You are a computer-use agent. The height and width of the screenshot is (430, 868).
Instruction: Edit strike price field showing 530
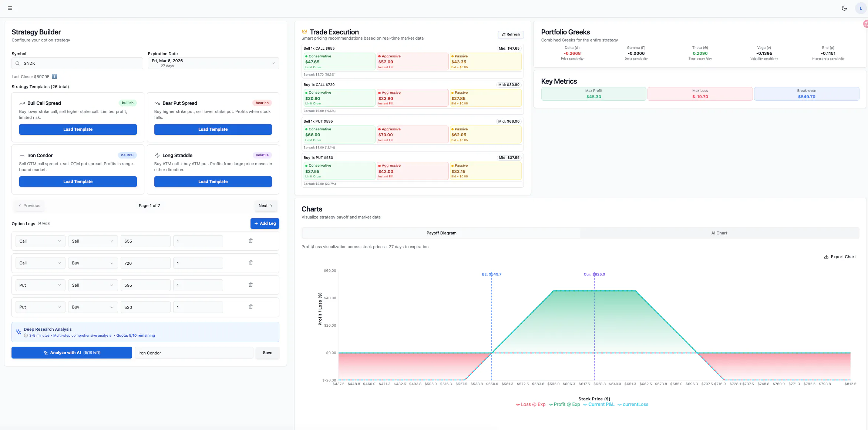145,307
